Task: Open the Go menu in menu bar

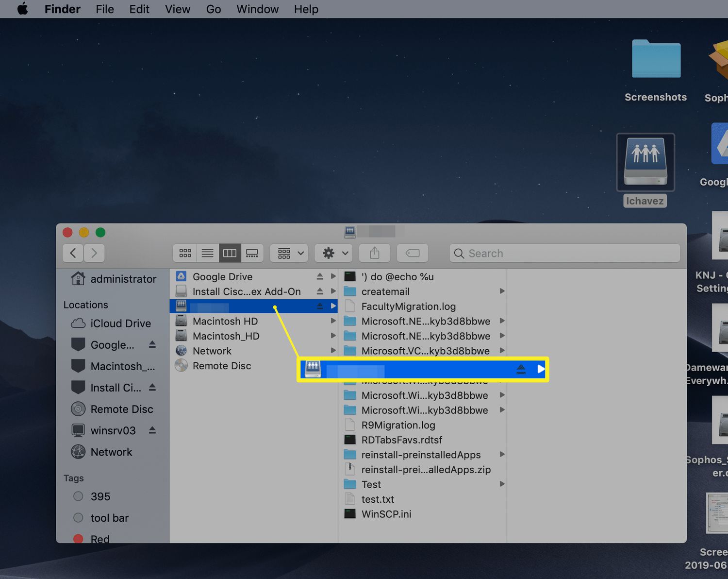Action: pos(213,9)
